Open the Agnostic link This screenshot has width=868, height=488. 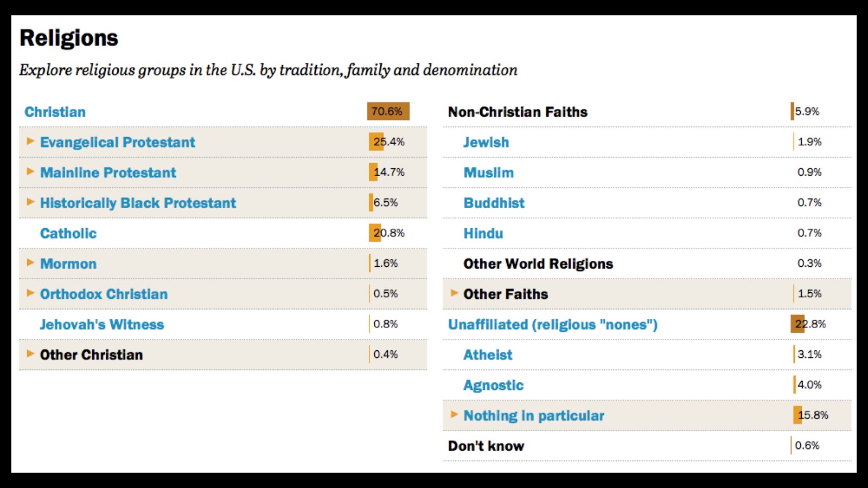click(493, 386)
